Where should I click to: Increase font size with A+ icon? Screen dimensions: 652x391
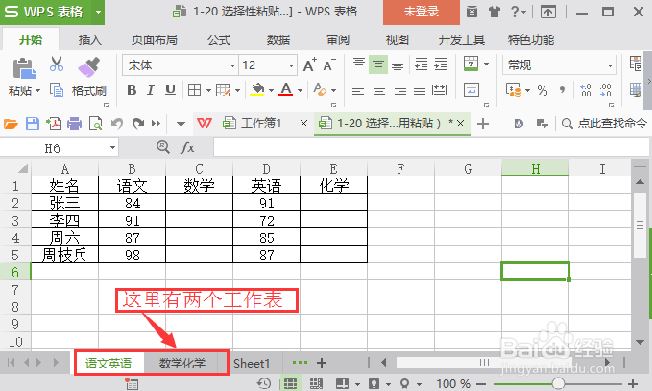click(309, 65)
